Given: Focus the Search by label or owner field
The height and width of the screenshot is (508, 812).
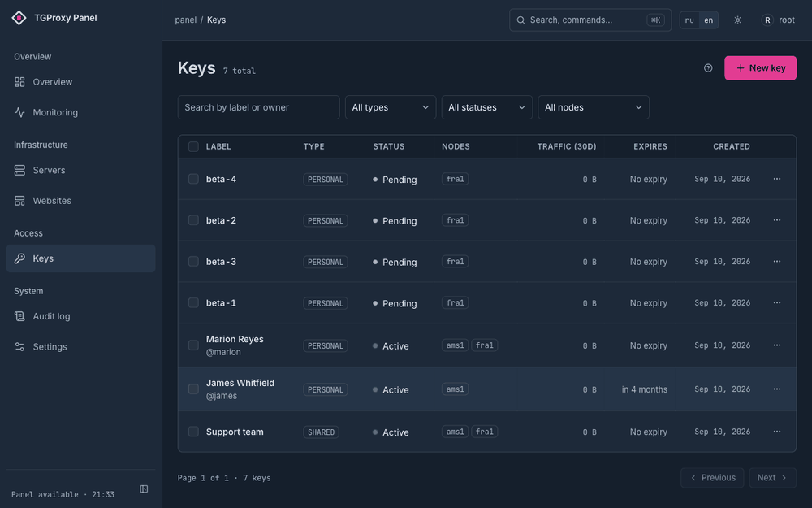Looking at the screenshot, I should (x=258, y=107).
